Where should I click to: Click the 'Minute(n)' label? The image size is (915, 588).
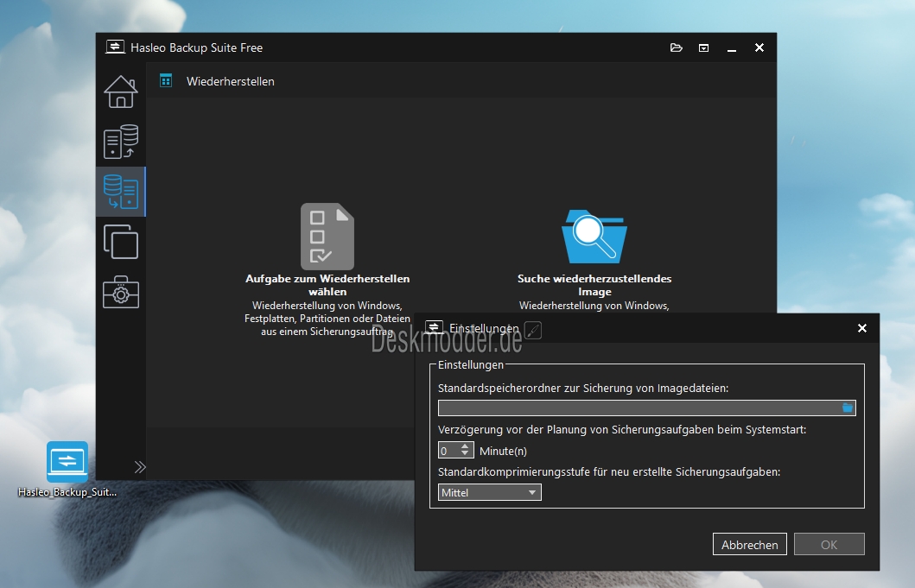(503, 451)
